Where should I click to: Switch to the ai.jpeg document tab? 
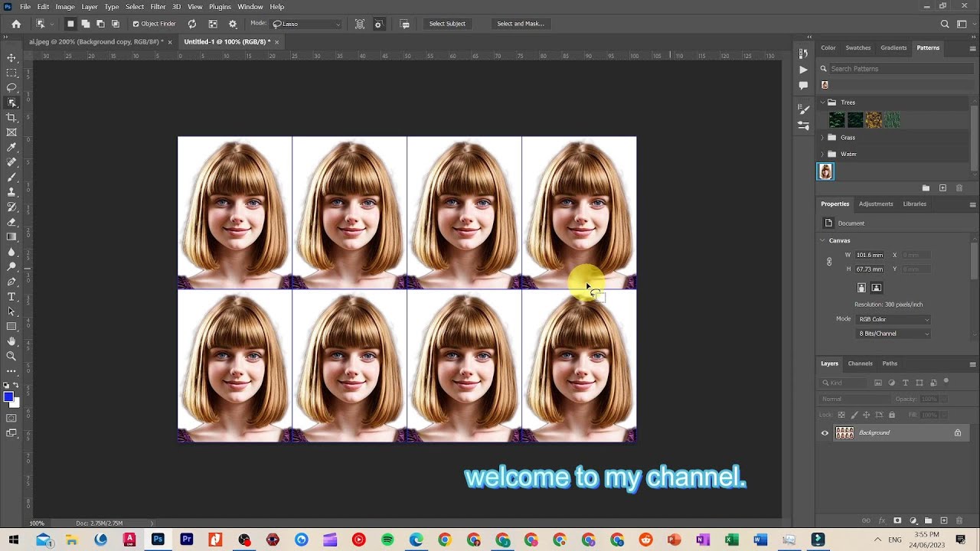(96, 42)
